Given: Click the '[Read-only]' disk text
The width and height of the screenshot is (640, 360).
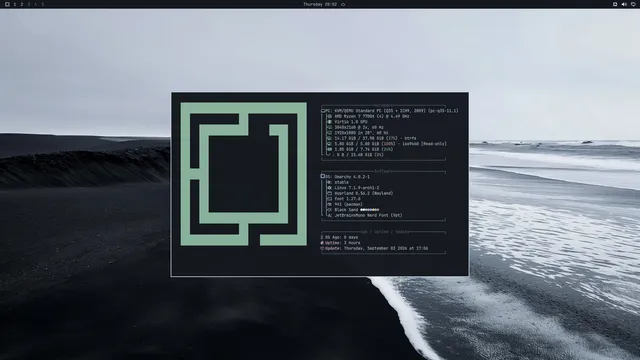Looking at the screenshot, I should [x=434, y=144].
